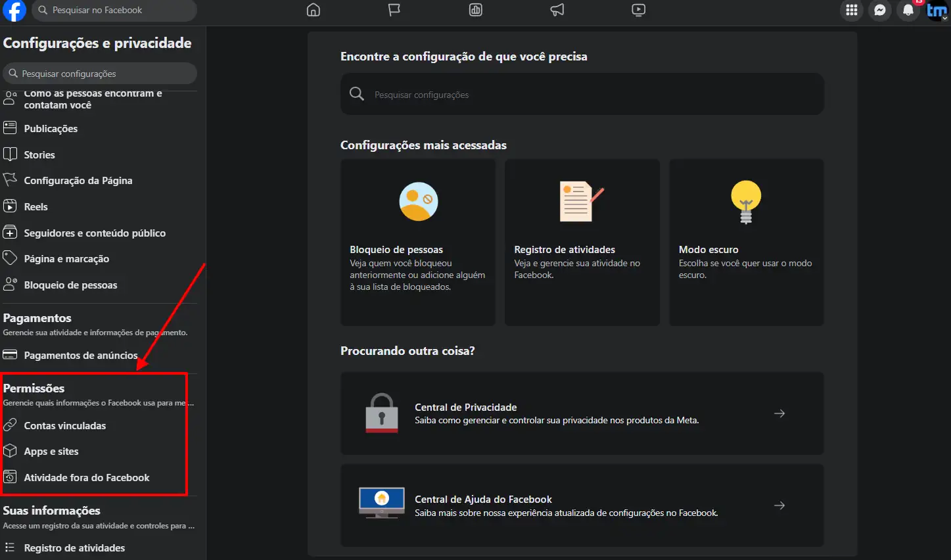This screenshot has height=560, width=951.
Task: Click the Configurações e privacidade heading
Action: 97,43
